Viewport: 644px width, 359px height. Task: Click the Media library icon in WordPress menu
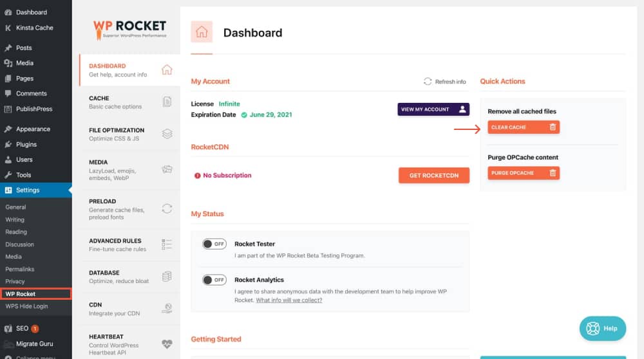tap(8, 63)
